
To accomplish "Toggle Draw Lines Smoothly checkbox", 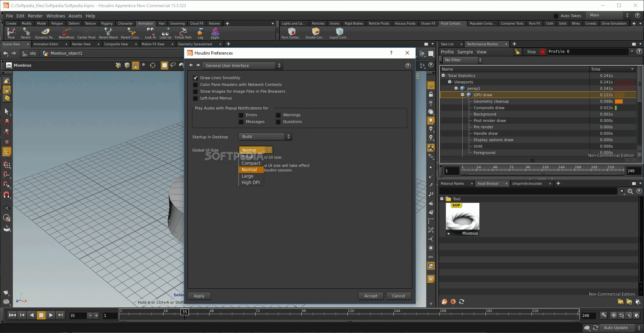I will click(195, 78).
